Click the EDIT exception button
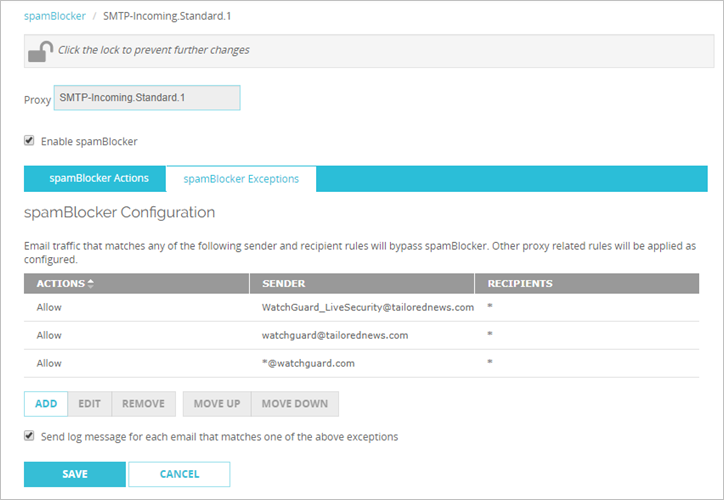The height and width of the screenshot is (500, 724). (x=89, y=404)
